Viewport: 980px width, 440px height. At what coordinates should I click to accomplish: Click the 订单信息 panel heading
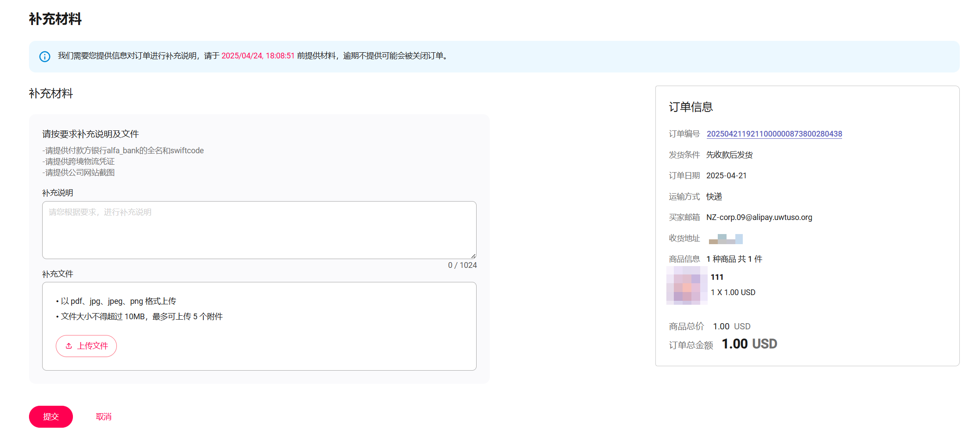[691, 107]
